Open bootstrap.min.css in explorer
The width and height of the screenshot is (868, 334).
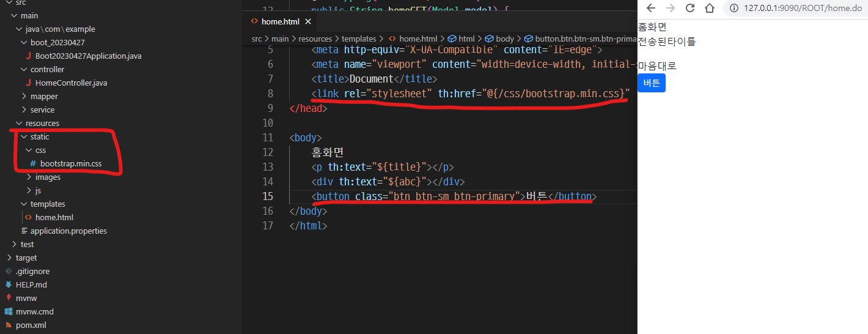point(71,163)
